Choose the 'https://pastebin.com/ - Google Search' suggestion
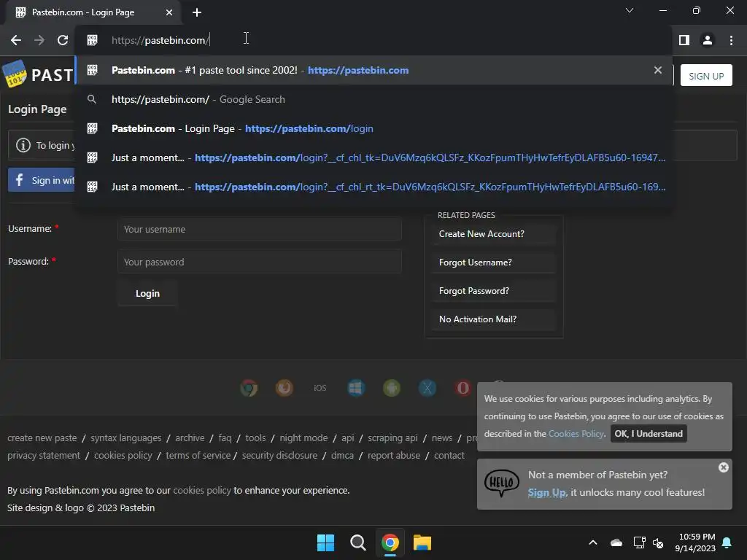Image resolution: width=747 pixels, height=560 pixels. click(x=373, y=99)
